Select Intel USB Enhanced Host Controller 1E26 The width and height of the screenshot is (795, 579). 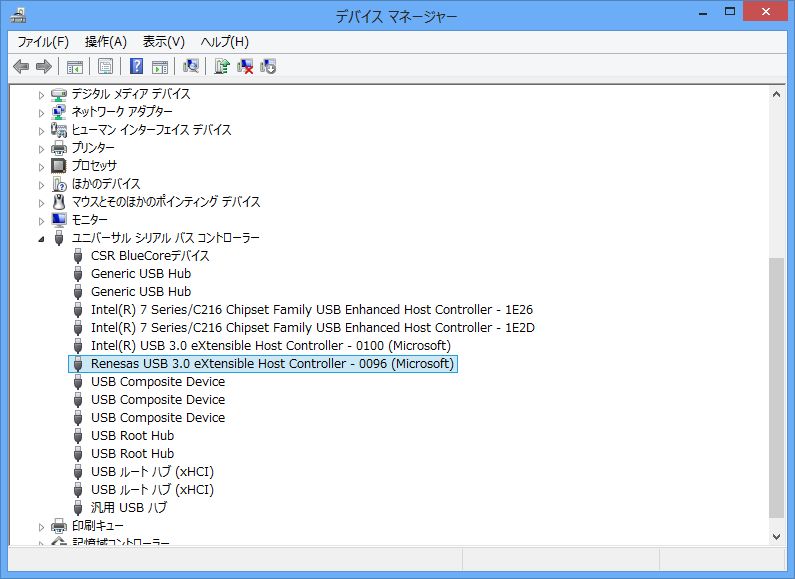312,309
